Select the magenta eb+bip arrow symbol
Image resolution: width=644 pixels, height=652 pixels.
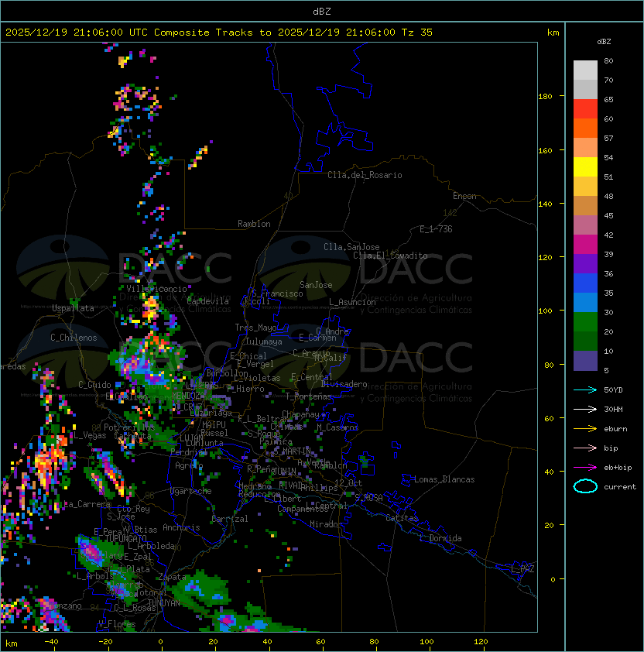(585, 468)
